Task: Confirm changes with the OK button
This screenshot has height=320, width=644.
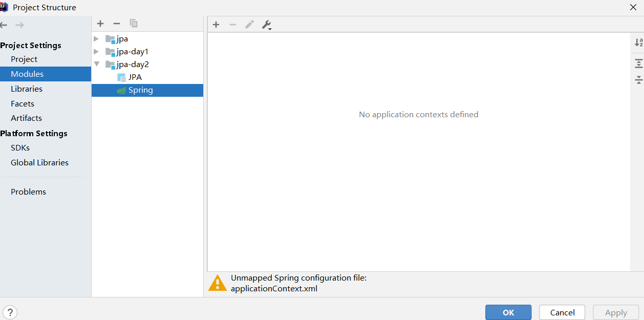Action: pyautogui.click(x=508, y=312)
